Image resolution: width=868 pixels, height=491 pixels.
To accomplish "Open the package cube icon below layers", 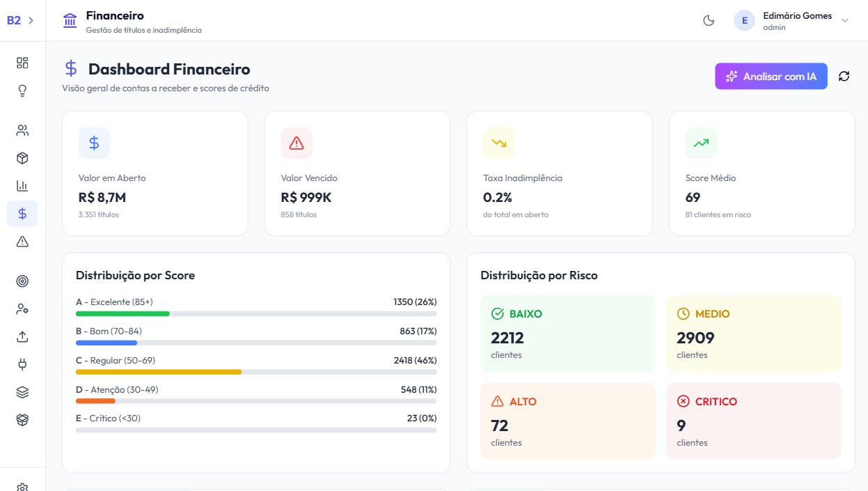I will pos(22,420).
